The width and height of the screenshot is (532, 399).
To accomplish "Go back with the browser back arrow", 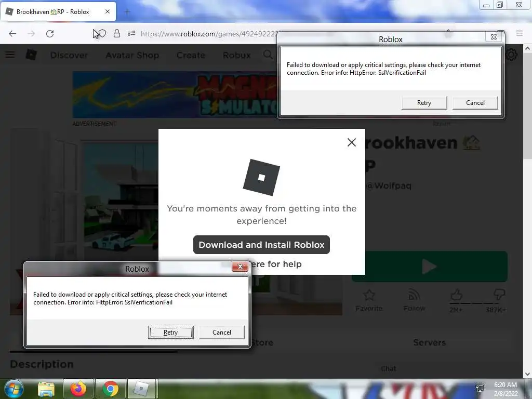I will click(12, 34).
